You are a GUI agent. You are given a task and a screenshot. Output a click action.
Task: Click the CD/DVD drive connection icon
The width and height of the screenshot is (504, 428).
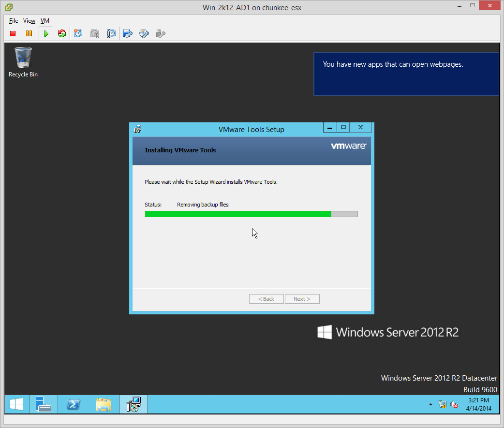click(144, 33)
